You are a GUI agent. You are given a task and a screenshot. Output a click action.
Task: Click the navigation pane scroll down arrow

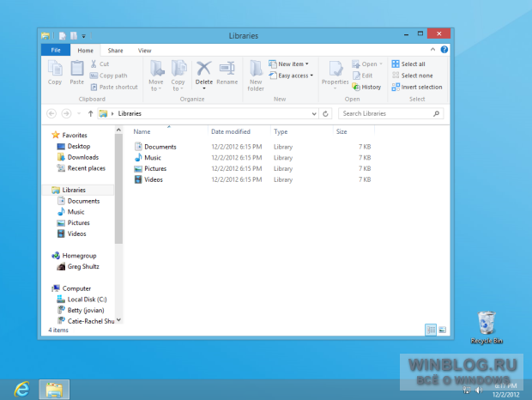(x=118, y=320)
